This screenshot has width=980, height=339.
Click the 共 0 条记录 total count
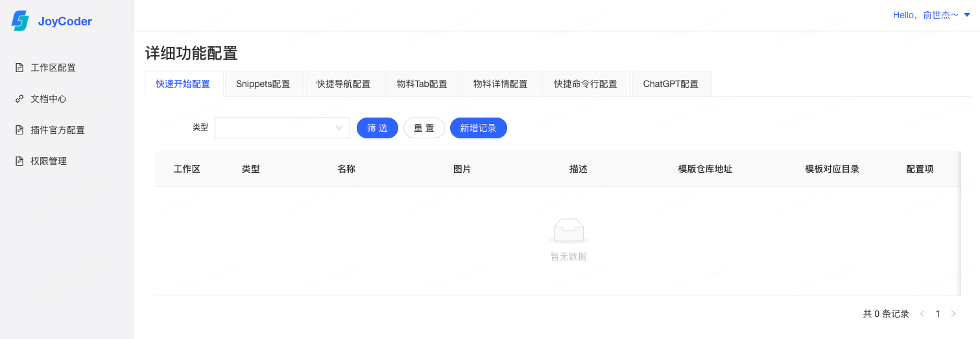coord(886,314)
